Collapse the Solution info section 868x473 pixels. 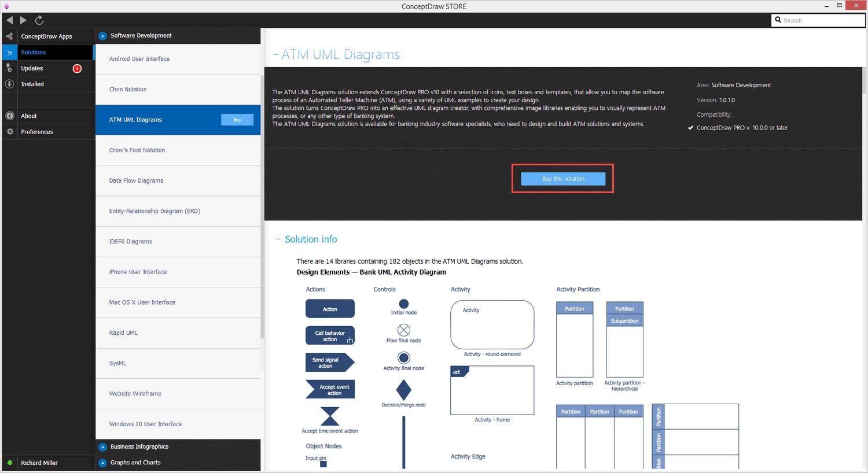(278, 239)
